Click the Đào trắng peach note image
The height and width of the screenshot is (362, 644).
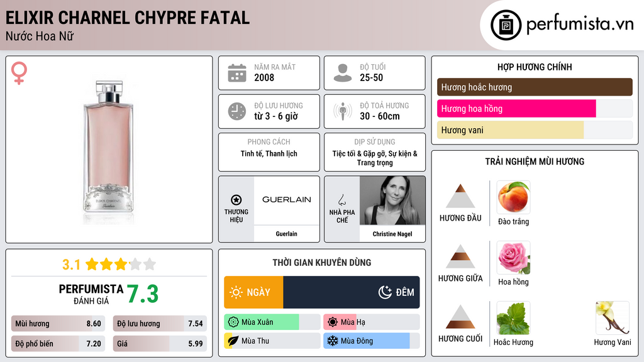point(513,197)
